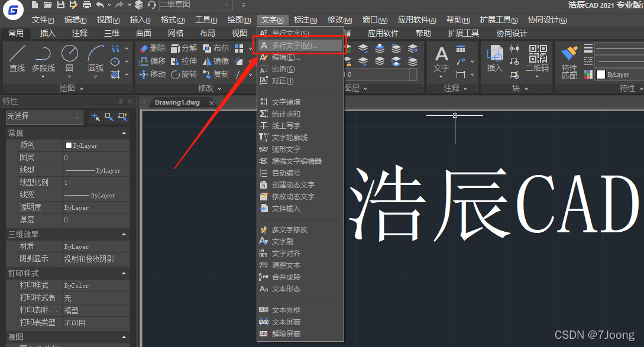Viewport: 644px width, 347px height.
Task: Click the 旋转 rotate tool
Action: (183, 74)
